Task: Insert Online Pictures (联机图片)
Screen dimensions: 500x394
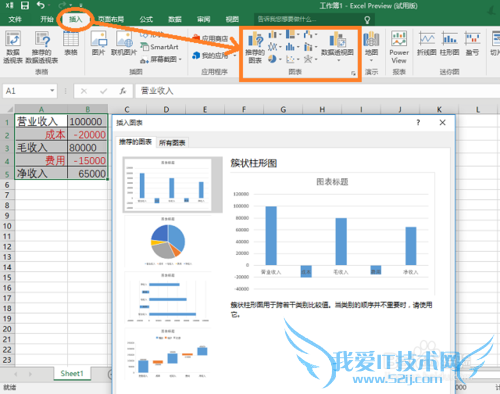Action: [124, 43]
